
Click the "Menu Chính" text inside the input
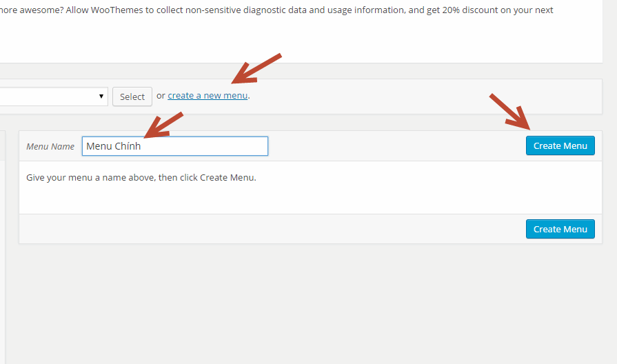(114, 146)
